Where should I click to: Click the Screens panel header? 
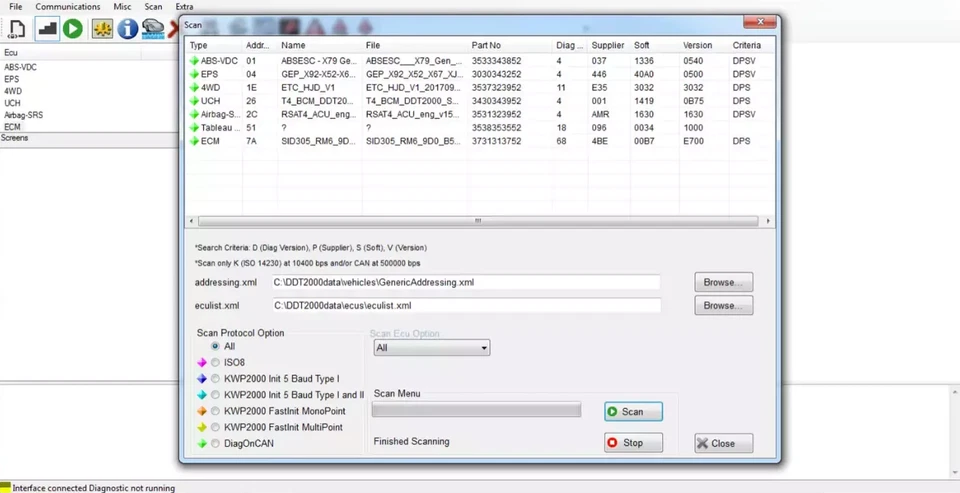[89, 138]
